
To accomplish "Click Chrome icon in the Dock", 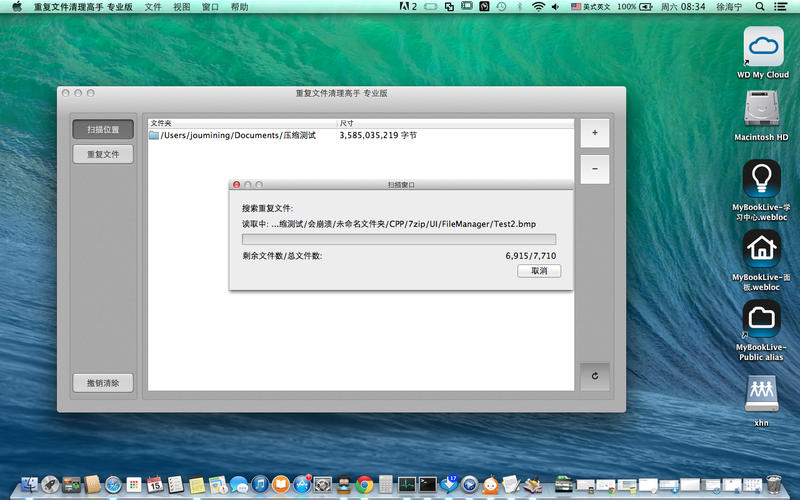I will (364, 485).
